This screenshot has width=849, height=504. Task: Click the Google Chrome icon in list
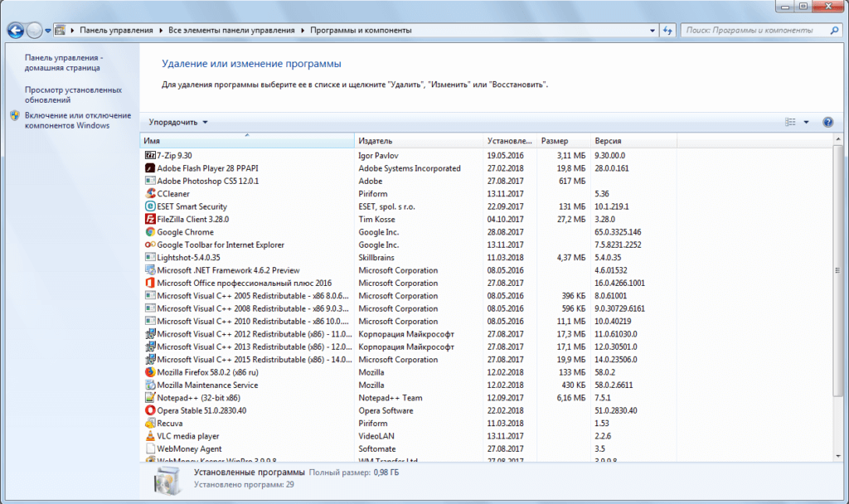pos(150,232)
